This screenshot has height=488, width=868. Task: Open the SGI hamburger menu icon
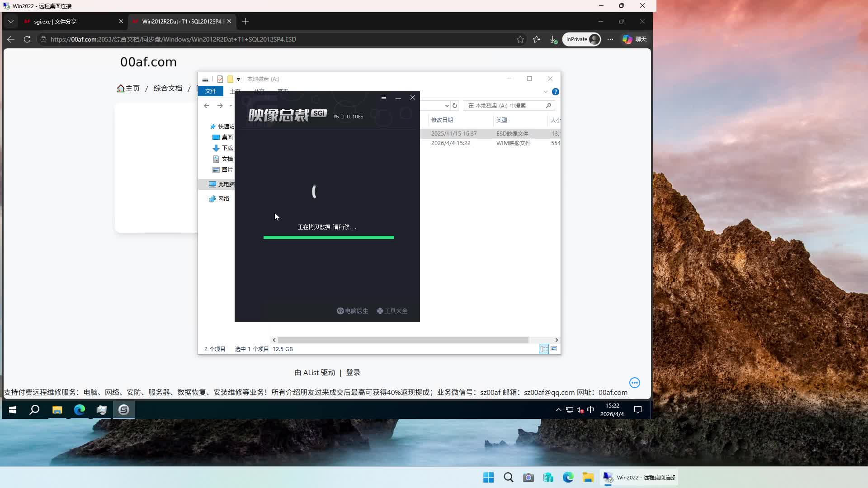pos(383,98)
